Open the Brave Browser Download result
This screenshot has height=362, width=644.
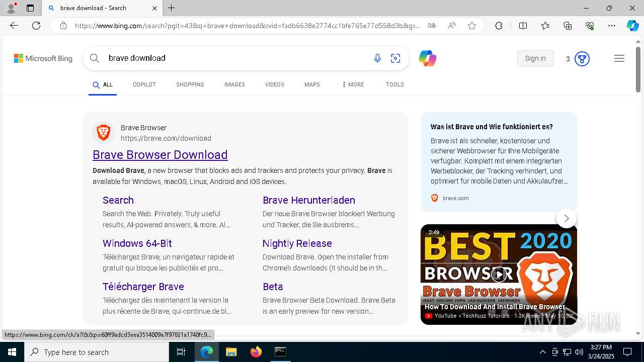tap(160, 155)
